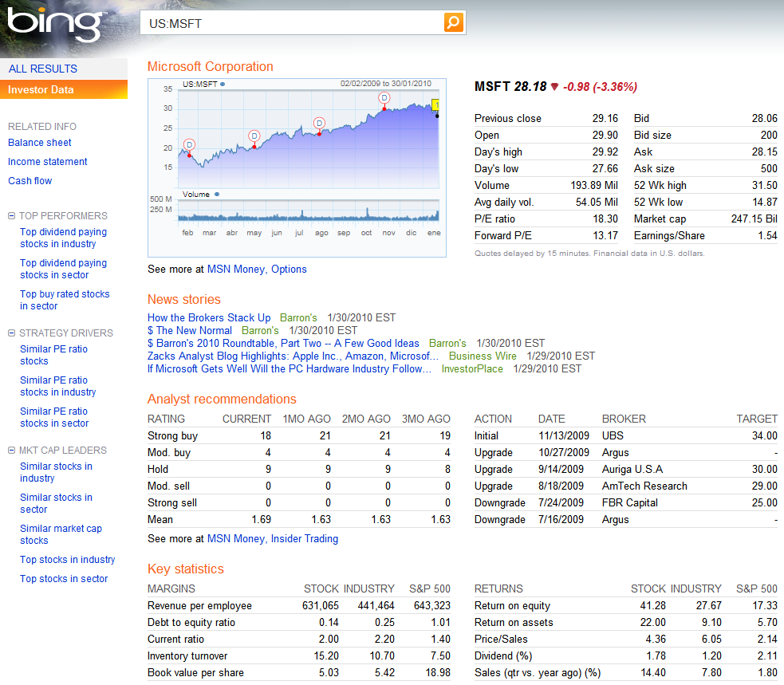Click the Strong buy current value 18
The height and width of the screenshot is (685, 784).
pos(266,435)
